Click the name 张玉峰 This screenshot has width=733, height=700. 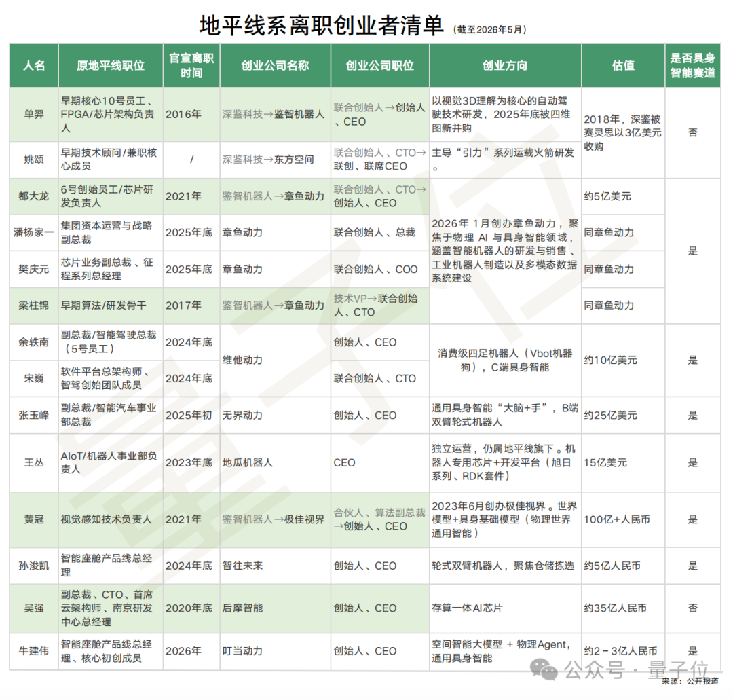(34, 416)
